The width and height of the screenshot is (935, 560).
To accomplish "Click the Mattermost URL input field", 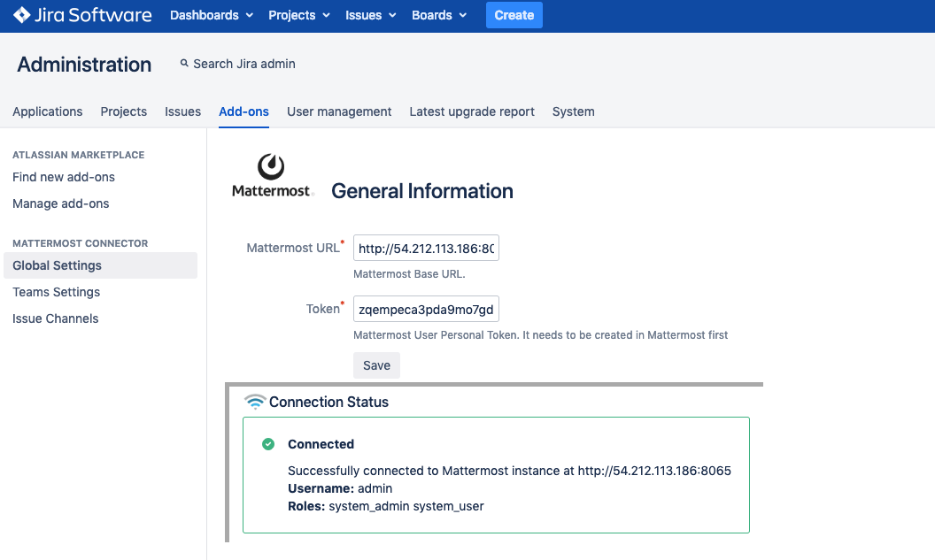I will tap(426, 249).
